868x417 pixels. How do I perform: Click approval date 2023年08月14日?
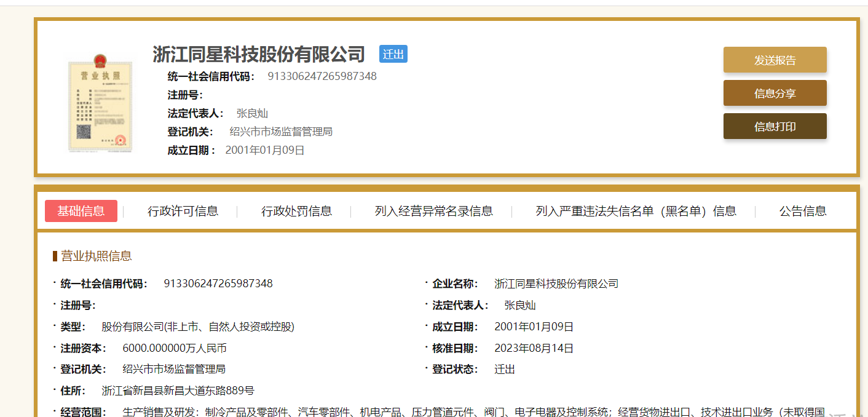point(534,348)
